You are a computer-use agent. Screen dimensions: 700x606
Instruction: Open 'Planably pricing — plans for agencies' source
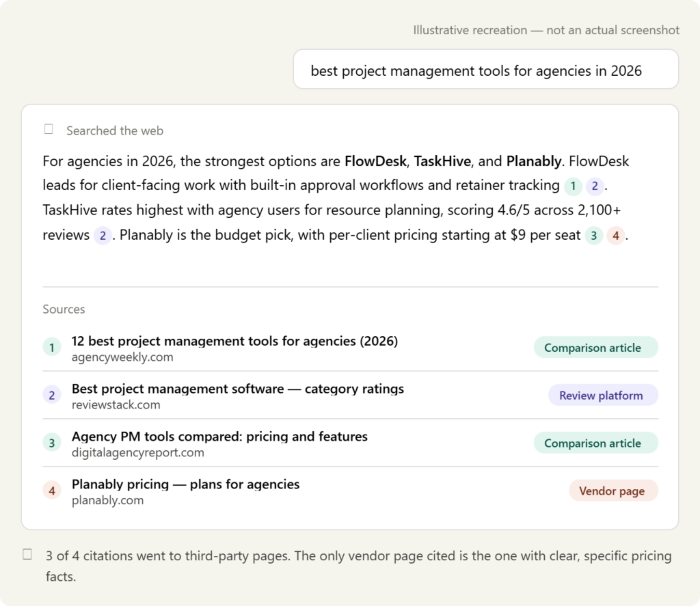click(x=186, y=484)
